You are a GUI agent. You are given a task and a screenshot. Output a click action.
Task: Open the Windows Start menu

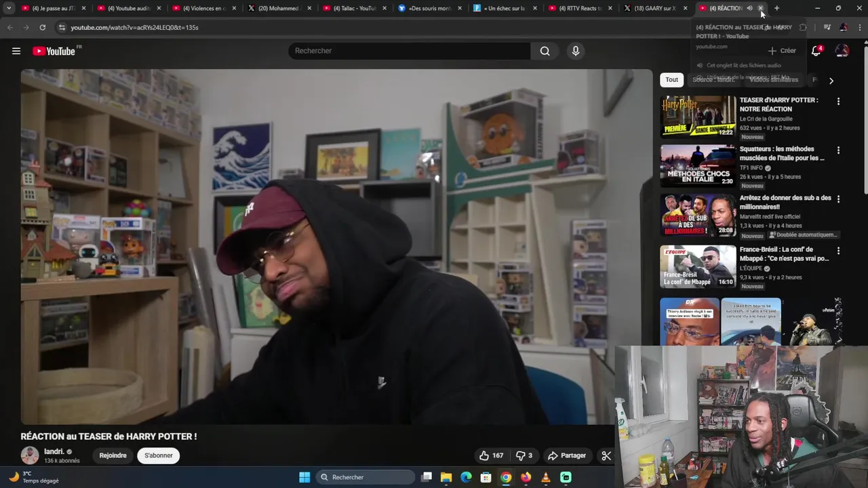[x=304, y=477]
